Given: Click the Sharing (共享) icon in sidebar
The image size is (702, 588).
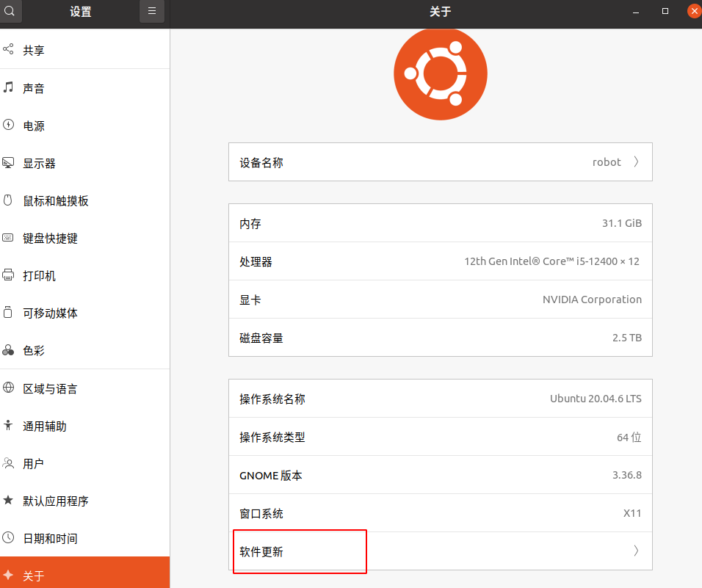Looking at the screenshot, I should tap(9, 50).
